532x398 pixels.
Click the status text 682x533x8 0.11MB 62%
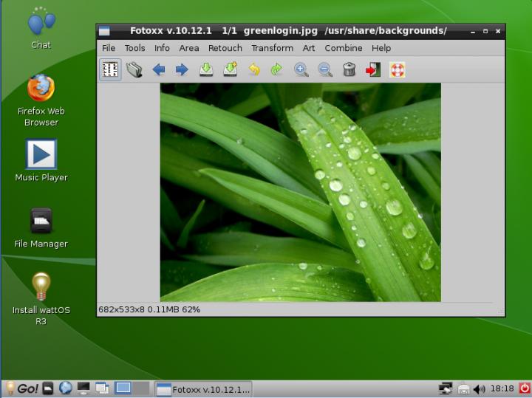[x=149, y=309]
